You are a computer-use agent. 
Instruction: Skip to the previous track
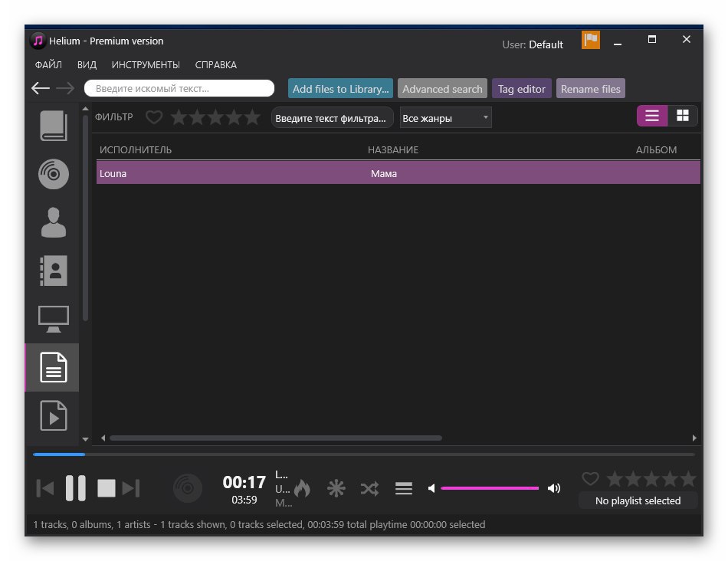[45, 488]
